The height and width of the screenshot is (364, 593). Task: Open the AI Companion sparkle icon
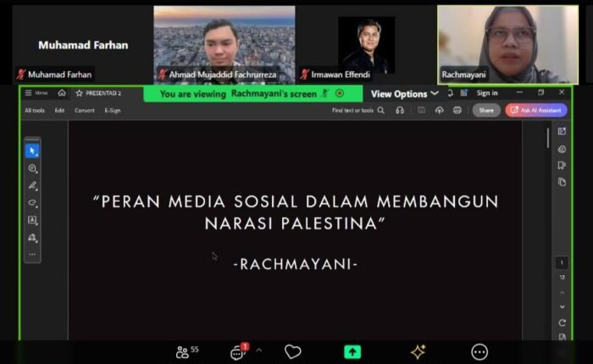pos(418,352)
